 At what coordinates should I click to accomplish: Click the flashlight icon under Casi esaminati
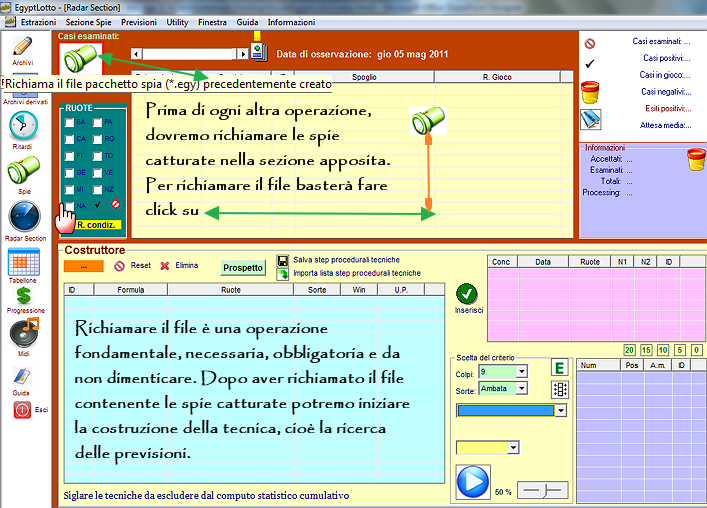(x=81, y=59)
